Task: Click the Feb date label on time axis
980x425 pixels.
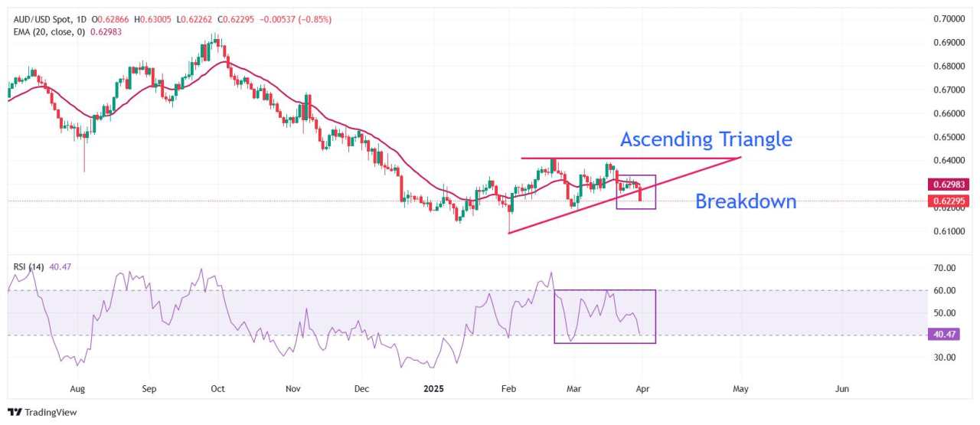Action: [508, 389]
